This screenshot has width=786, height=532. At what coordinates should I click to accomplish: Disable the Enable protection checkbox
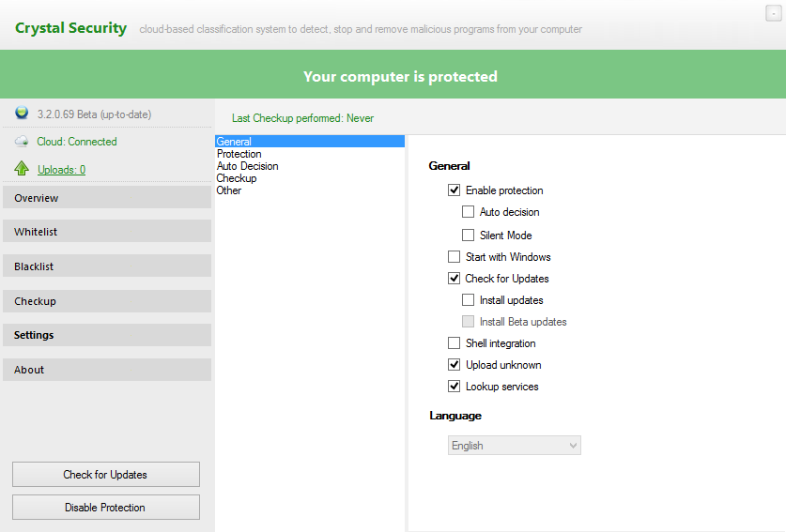pyautogui.click(x=455, y=190)
